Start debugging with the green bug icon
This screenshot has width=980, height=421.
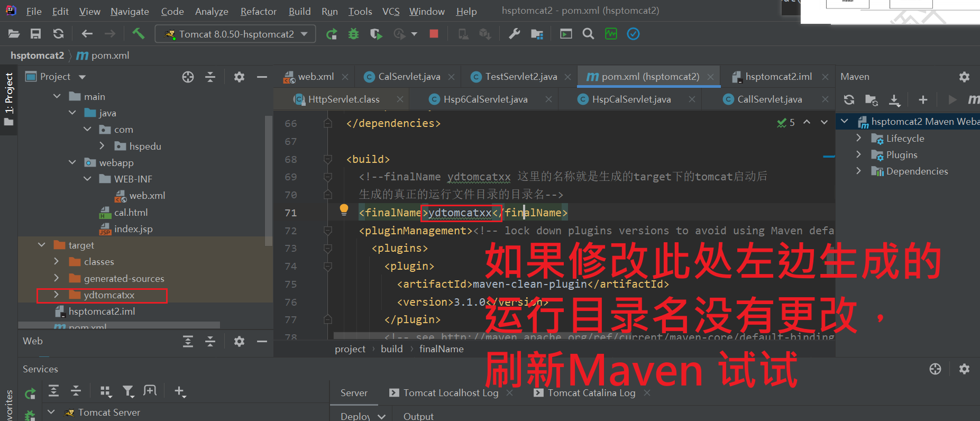(353, 34)
